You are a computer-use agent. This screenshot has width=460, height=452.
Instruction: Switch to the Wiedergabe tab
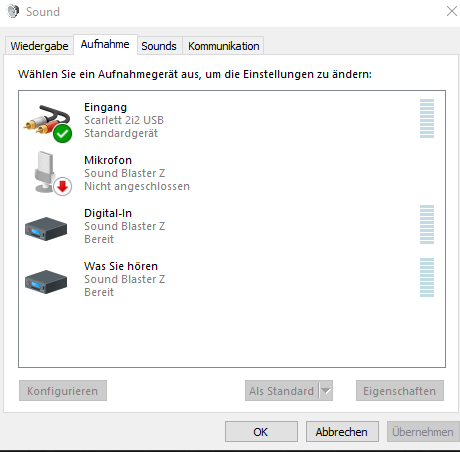(39, 46)
